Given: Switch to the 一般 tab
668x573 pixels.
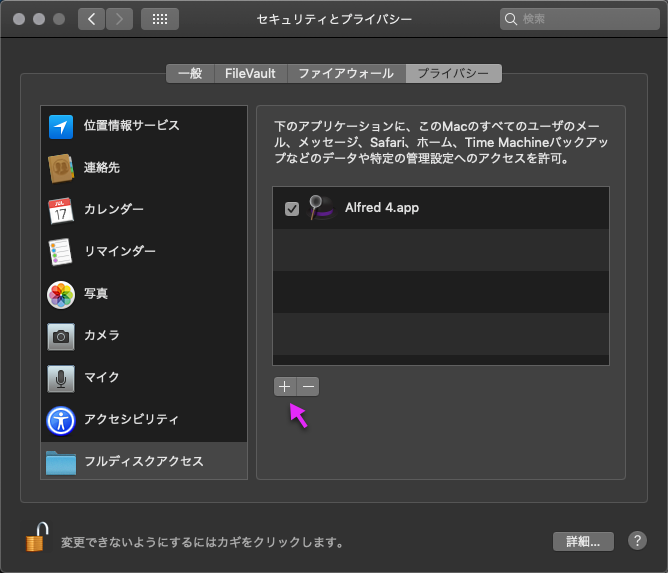Looking at the screenshot, I should 190,73.
